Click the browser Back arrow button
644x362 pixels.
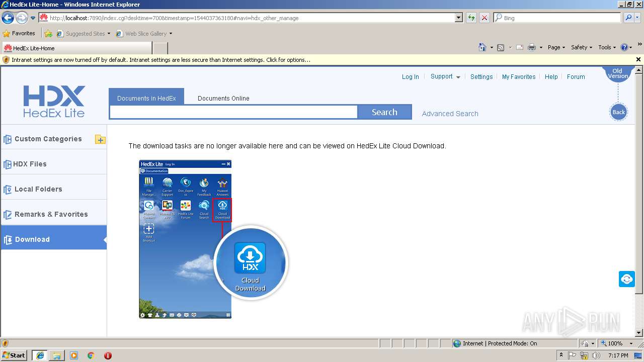click(8, 18)
